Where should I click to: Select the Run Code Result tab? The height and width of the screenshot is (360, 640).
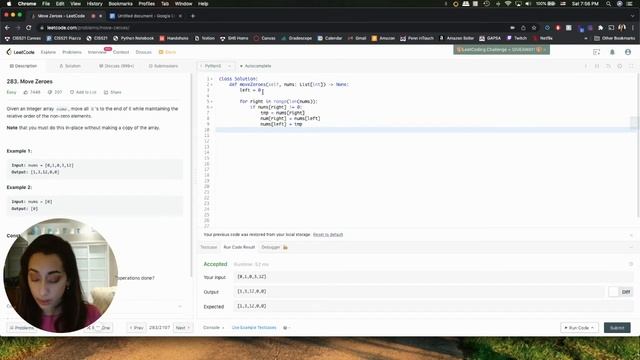click(x=239, y=247)
